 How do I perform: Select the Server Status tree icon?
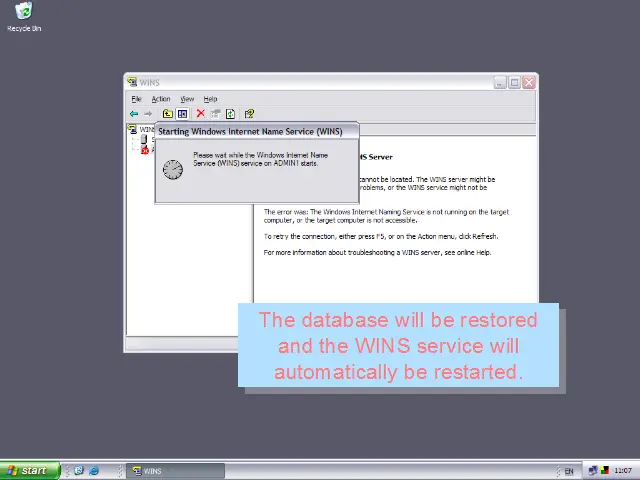click(x=144, y=140)
